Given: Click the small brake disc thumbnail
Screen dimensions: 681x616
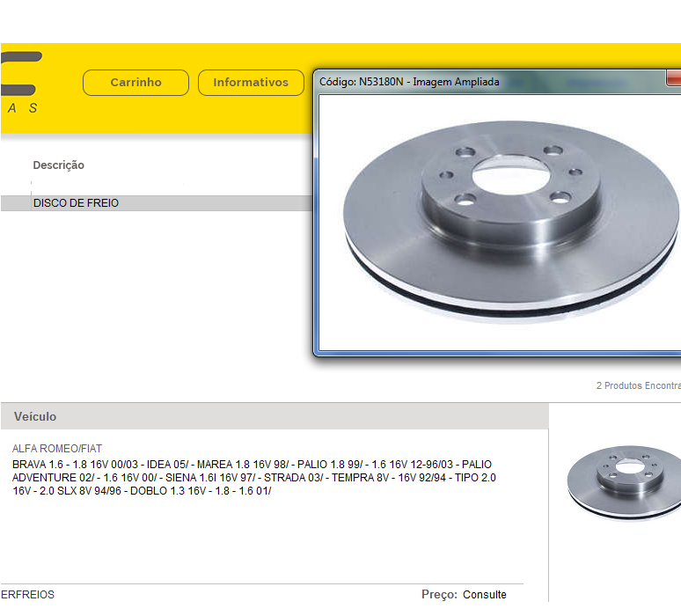Looking at the screenshot, I should pyautogui.click(x=624, y=482).
